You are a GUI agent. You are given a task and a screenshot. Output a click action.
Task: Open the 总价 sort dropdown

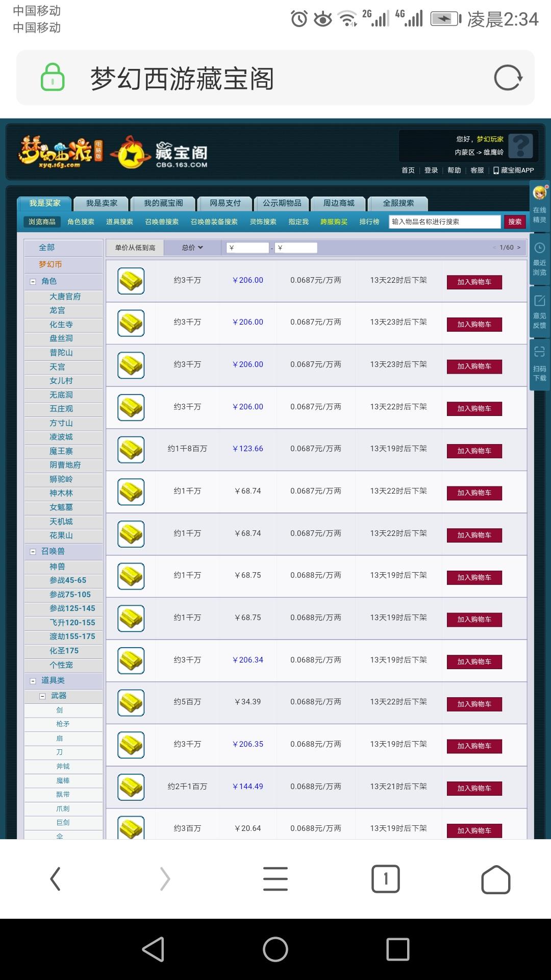coord(192,248)
